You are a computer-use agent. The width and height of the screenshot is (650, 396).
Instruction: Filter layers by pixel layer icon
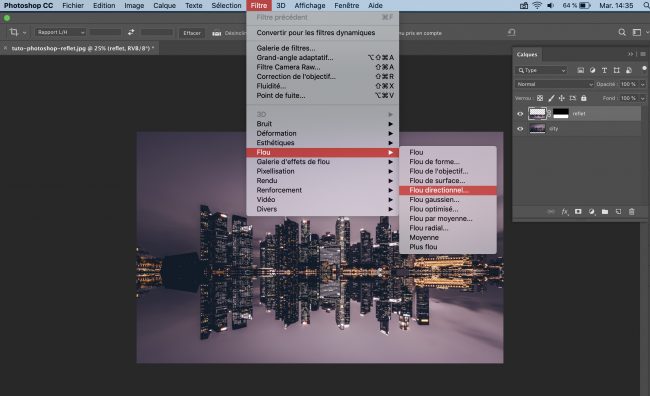[580, 70]
